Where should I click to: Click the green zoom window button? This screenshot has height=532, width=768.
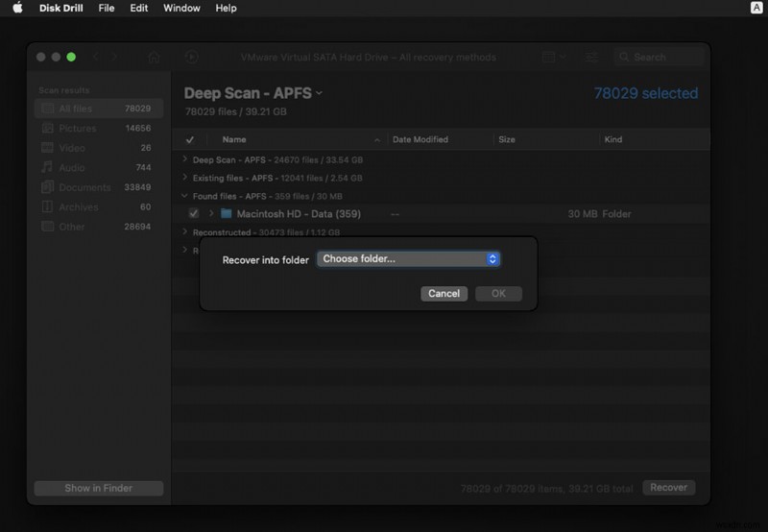(71, 57)
